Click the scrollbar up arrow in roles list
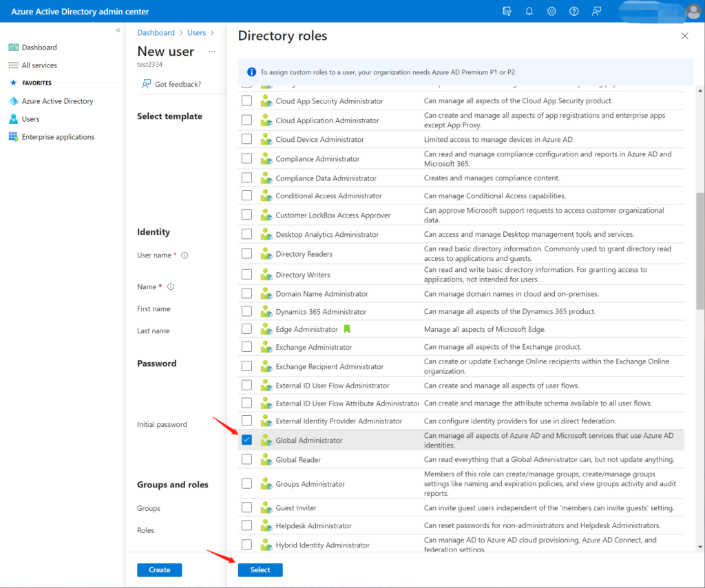Image resolution: width=705 pixels, height=588 pixels. 700,91
